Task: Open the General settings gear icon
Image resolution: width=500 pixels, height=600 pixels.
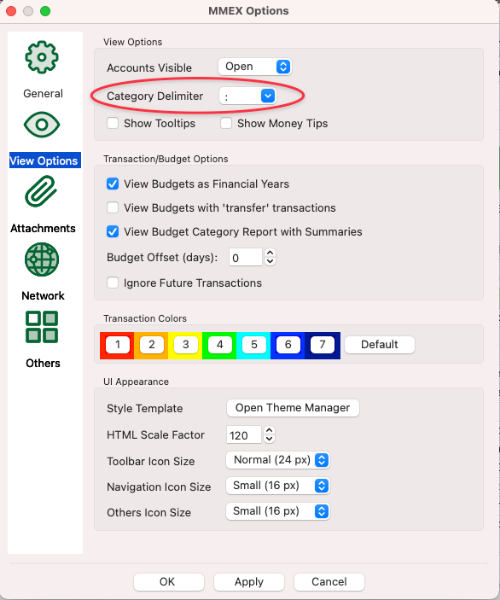Action: (x=42, y=57)
